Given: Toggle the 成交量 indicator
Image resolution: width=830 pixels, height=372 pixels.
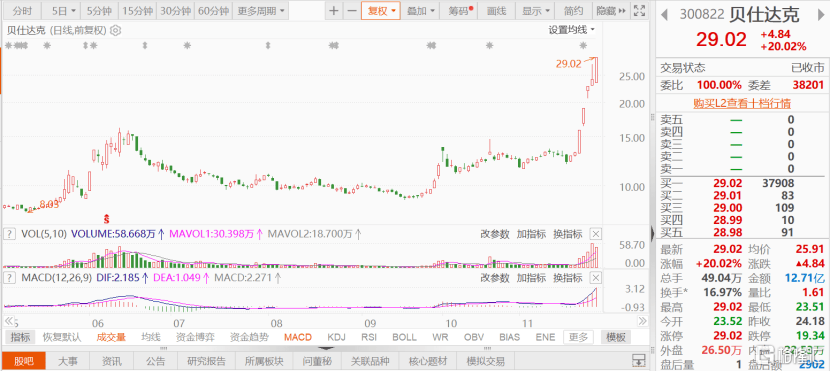Looking at the screenshot, I should tap(111, 337).
